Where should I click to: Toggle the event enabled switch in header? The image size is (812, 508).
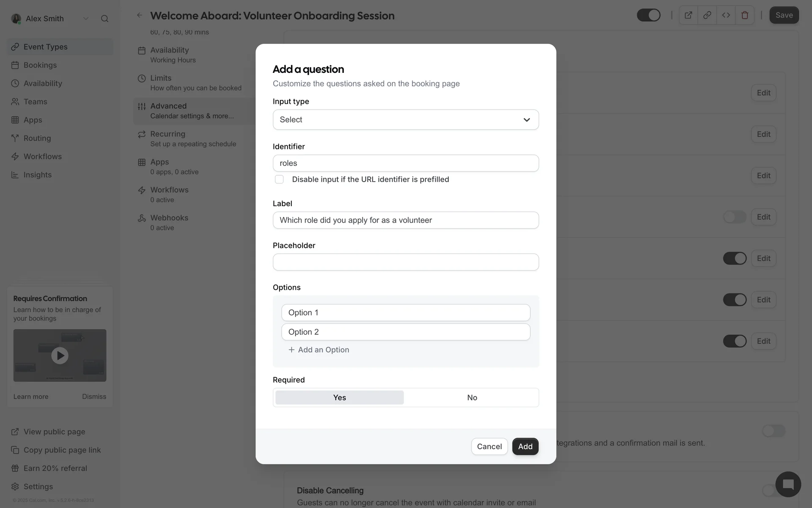[648, 15]
